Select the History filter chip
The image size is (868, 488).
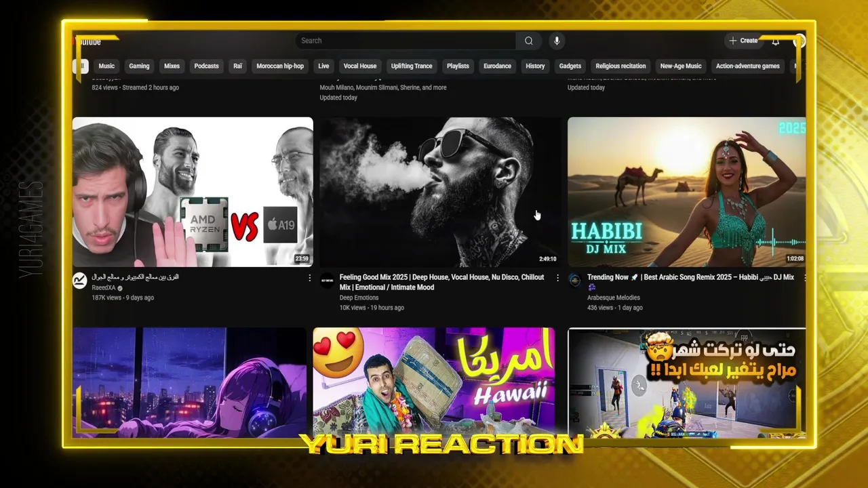[535, 66]
